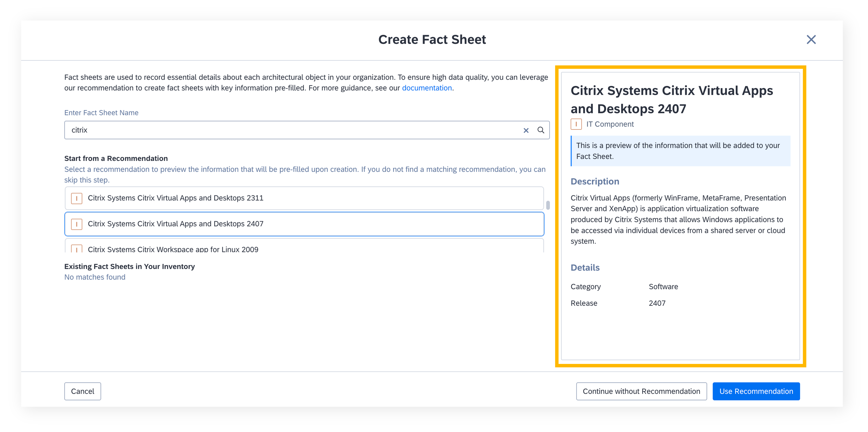The width and height of the screenshot is (868, 432).
Task: Click the Category label in Details
Action: [585, 287]
